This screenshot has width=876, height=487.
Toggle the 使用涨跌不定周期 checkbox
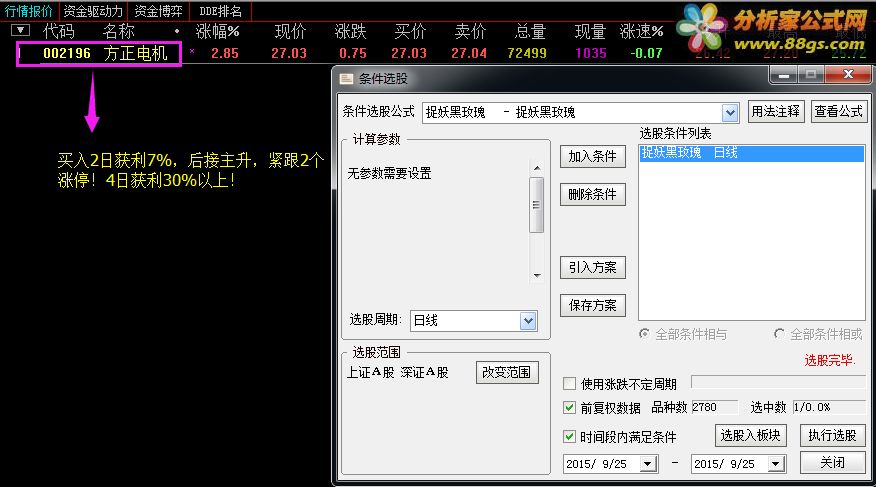tap(569, 384)
